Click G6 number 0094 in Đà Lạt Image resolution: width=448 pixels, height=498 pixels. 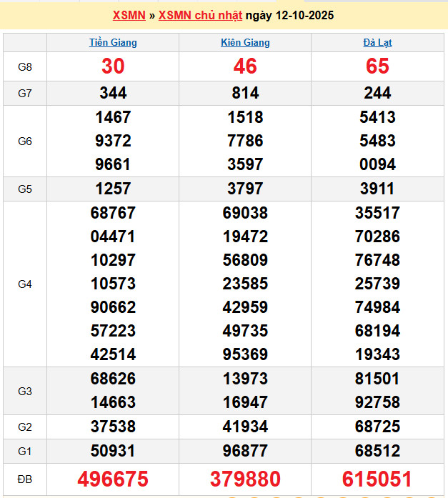(x=377, y=164)
